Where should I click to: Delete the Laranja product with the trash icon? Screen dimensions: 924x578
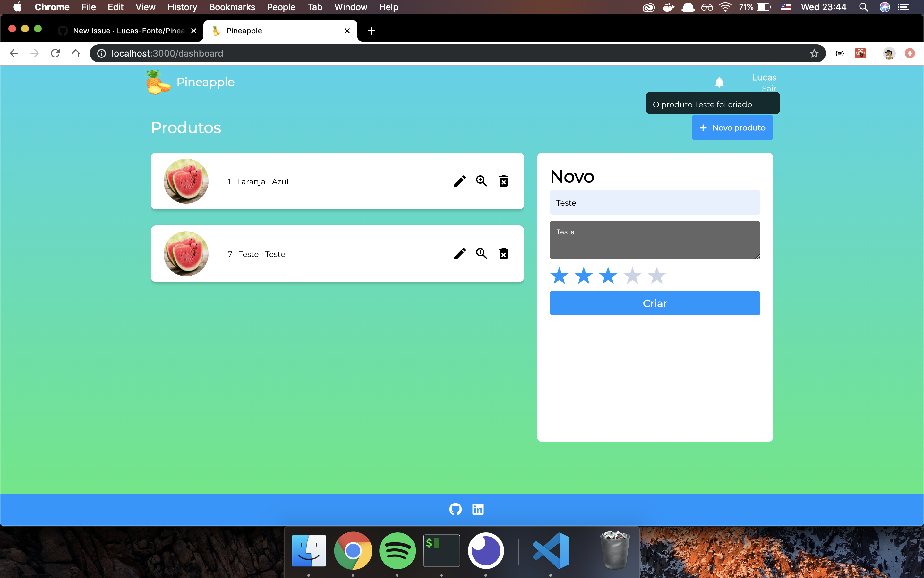(504, 181)
